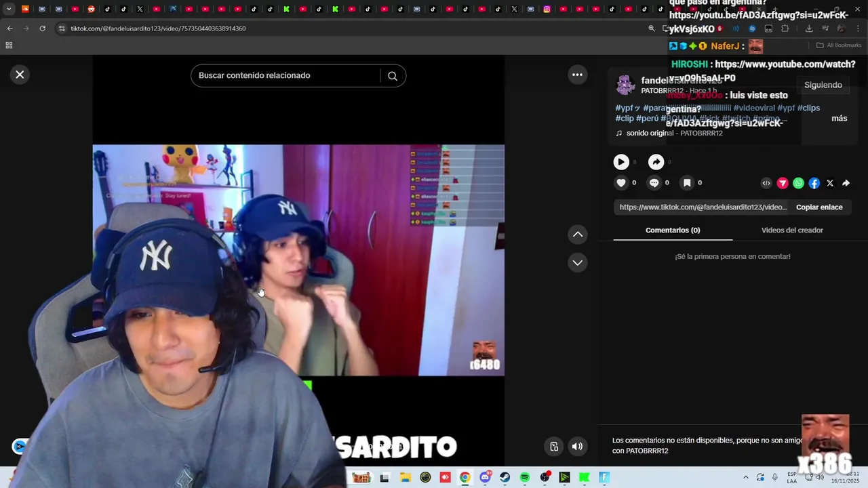
Task: Open OBS Studio from the taskbar
Action: point(545,477)
